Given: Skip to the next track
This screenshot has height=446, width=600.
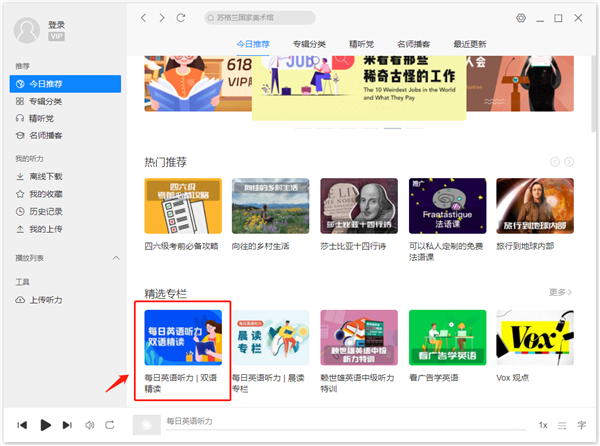Looking at the screenshot, I should (68, 425).
